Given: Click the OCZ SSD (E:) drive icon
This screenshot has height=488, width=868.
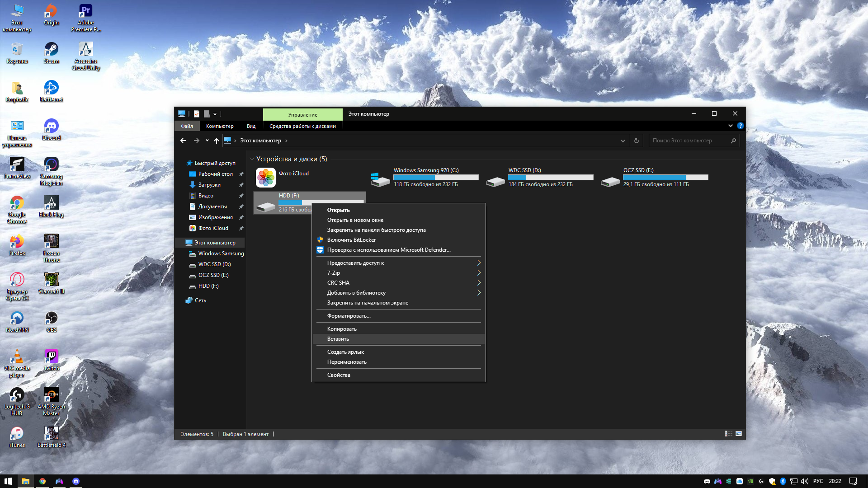Looking at the screenshot, I should click(x=610, y=182).
